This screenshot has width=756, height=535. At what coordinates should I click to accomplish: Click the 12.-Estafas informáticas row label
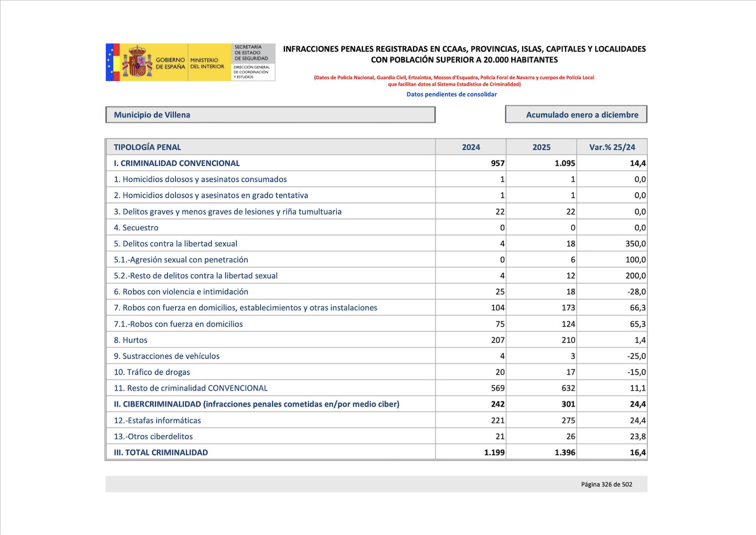pos(157,420)
